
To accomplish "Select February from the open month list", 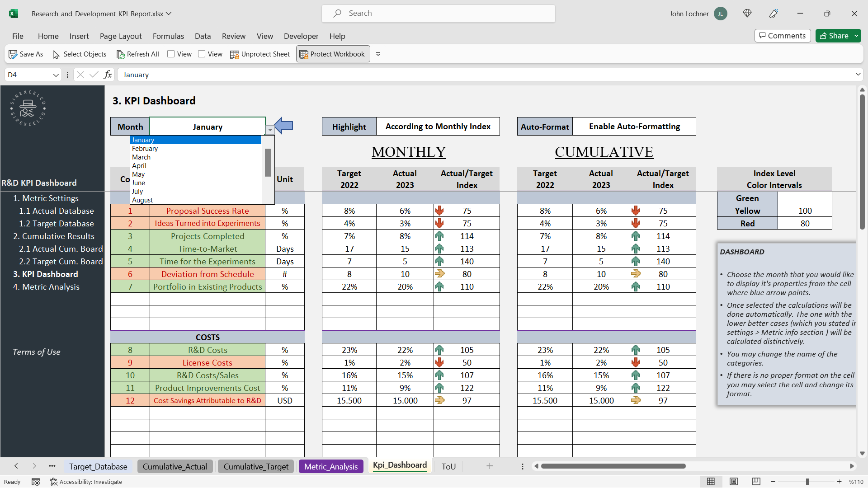I will pos(145,148).
